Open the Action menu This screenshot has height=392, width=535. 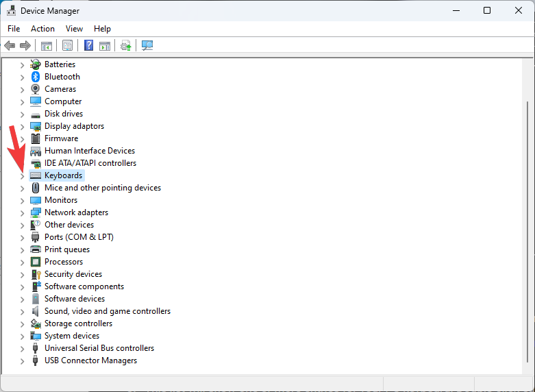pos(42,29)
